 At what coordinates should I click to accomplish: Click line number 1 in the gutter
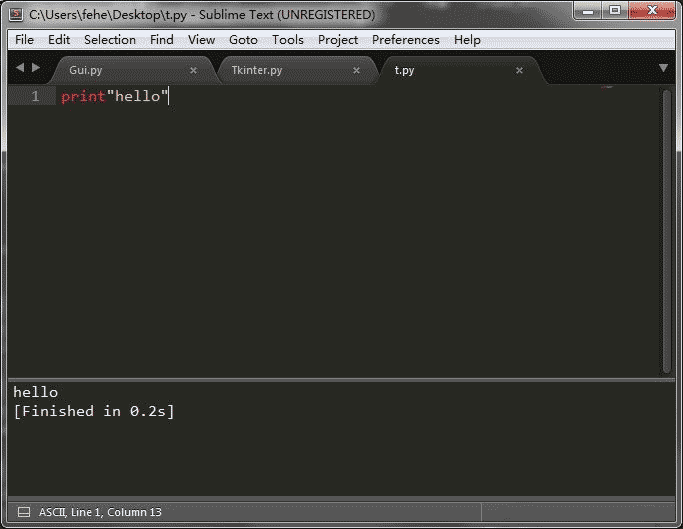[35, 96]
